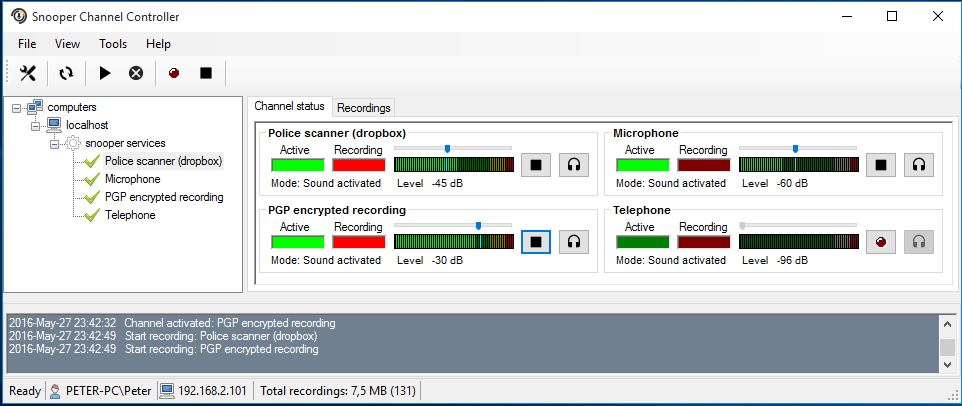Click the localhost monitor icon in tree

(x=54, y=125)
